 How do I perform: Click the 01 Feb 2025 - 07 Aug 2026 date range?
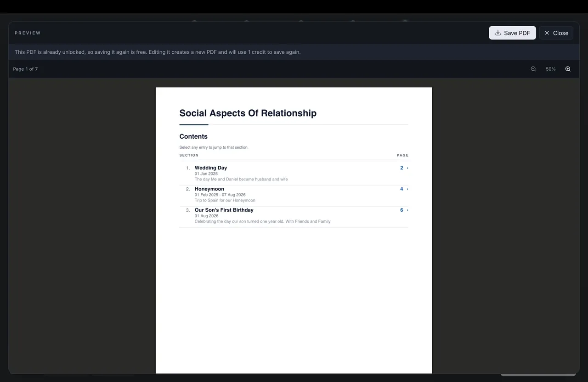pos(220,195)
